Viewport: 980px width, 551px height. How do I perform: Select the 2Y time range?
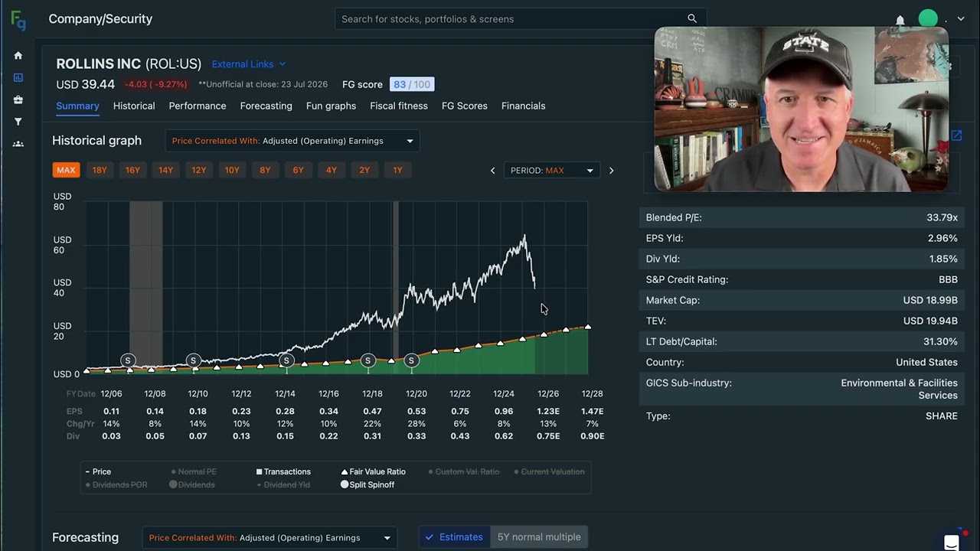364,171
